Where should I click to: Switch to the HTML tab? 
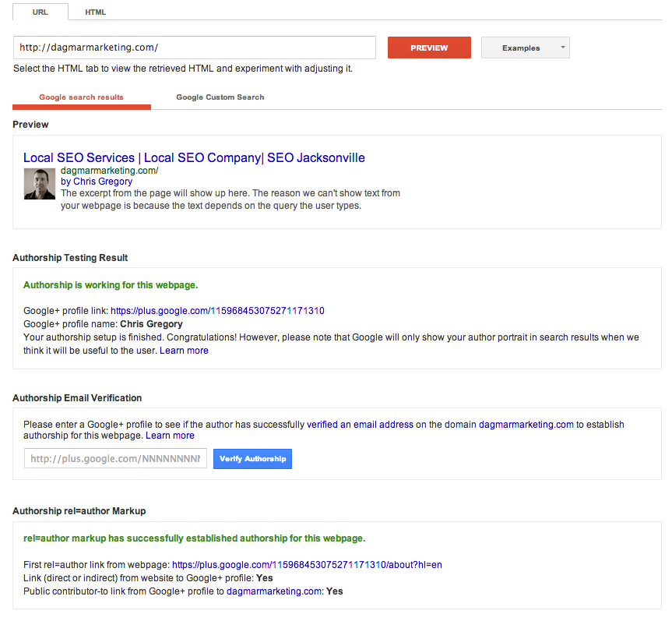point(95,12)
